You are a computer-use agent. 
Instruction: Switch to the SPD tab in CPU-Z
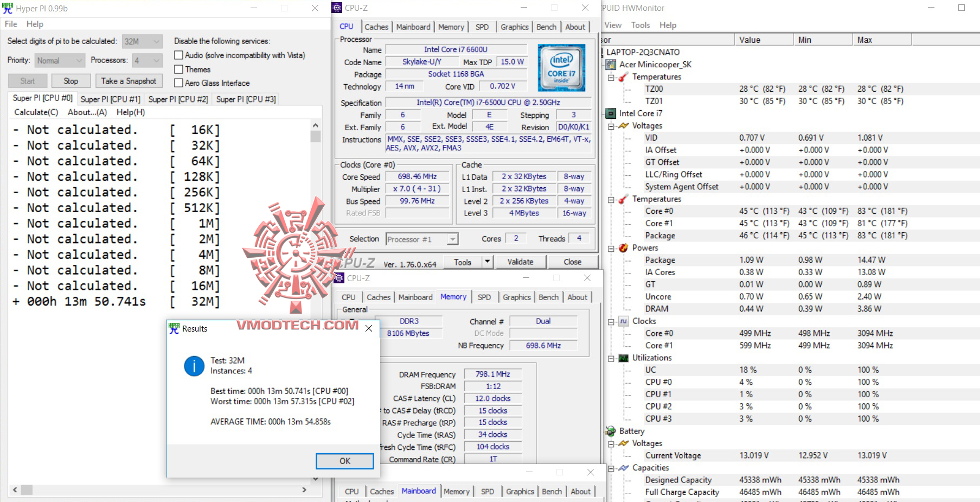[x=482, y=27]
